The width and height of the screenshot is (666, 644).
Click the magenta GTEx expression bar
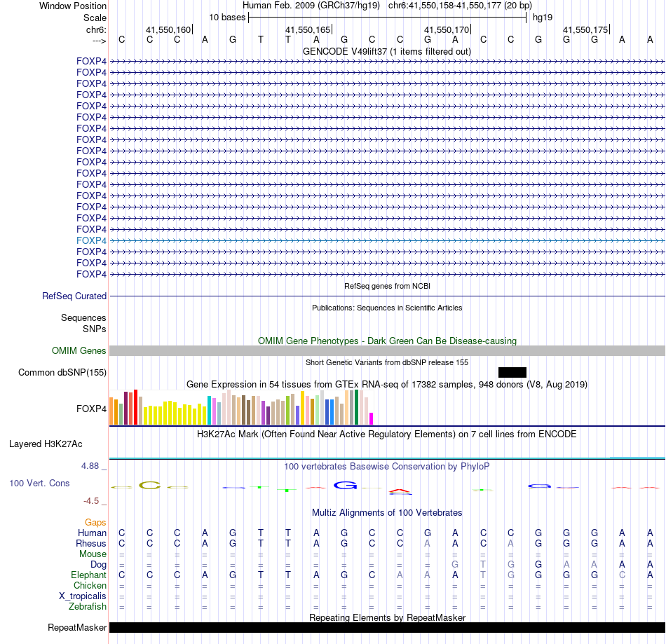[x=372, y=418]
